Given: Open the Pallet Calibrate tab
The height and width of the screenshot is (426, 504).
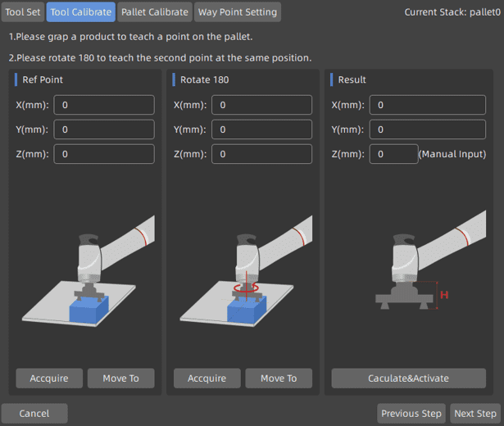Looking at the screenshot, I should (x=155, y=12).
